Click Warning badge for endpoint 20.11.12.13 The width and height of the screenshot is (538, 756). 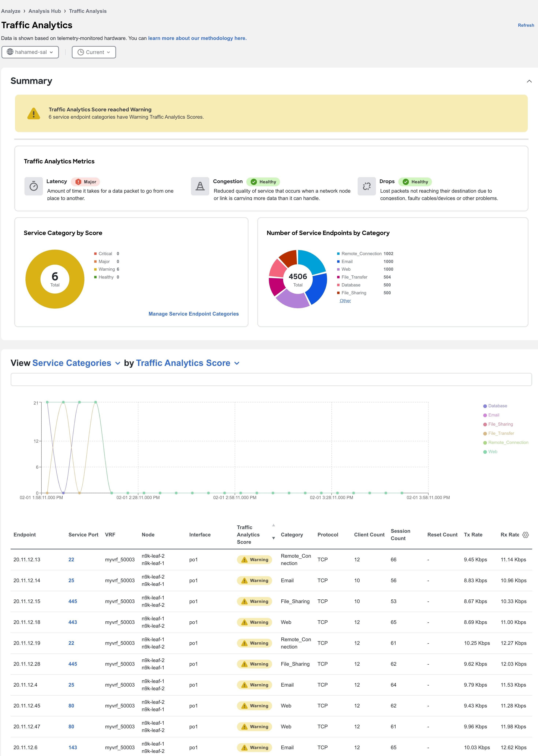coord(254,559)
